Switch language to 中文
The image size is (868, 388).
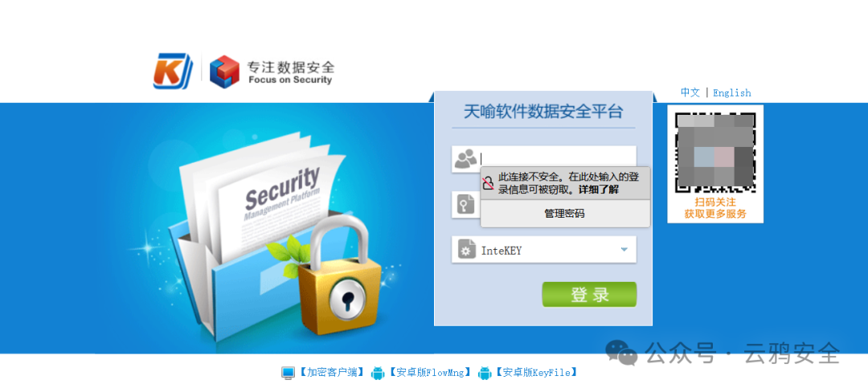click(690, 92)
